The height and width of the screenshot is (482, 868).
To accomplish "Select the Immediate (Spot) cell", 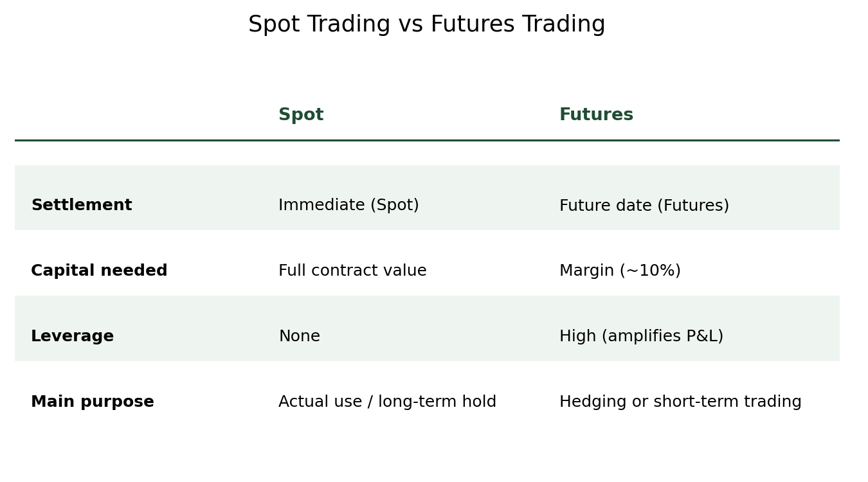I will [348, 206].
